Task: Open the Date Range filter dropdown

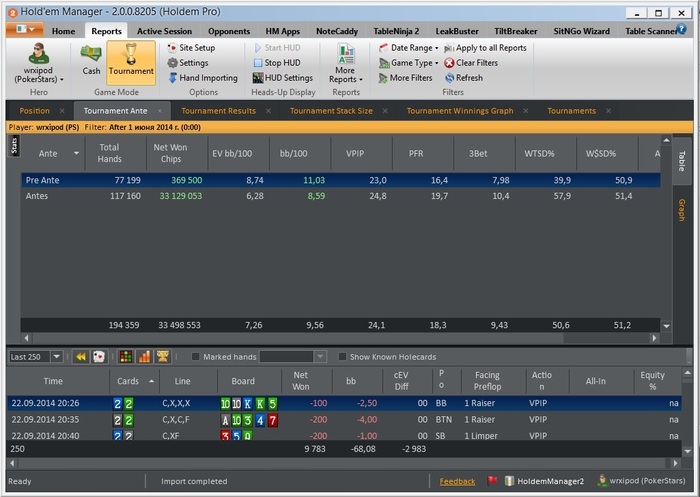Action: [x=408, y=48]
